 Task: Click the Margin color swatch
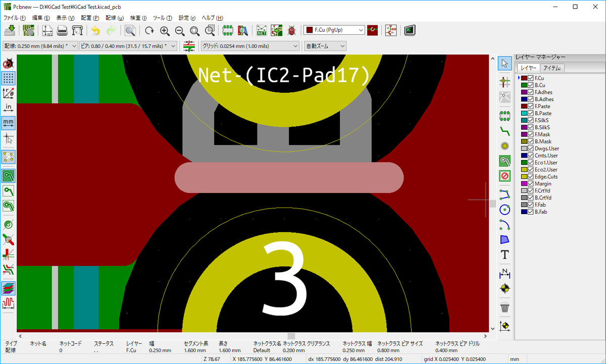[x=524, y=184]
